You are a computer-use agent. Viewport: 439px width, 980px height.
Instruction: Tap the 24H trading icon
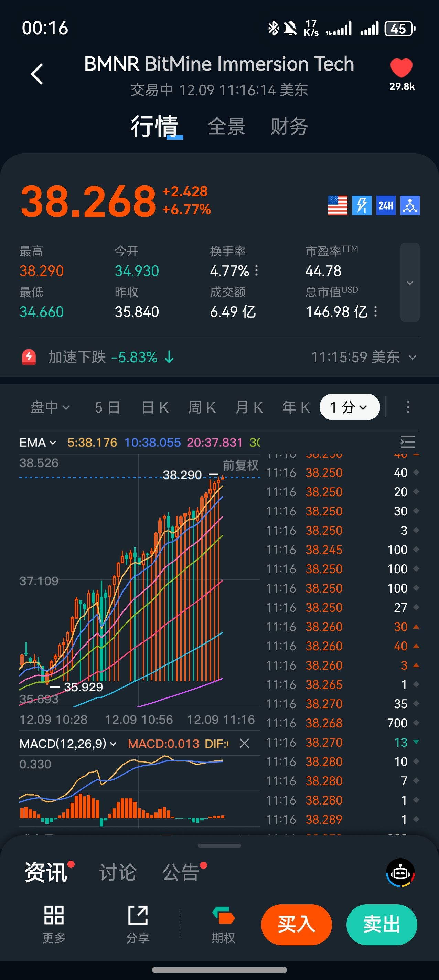tap(386, 205)
